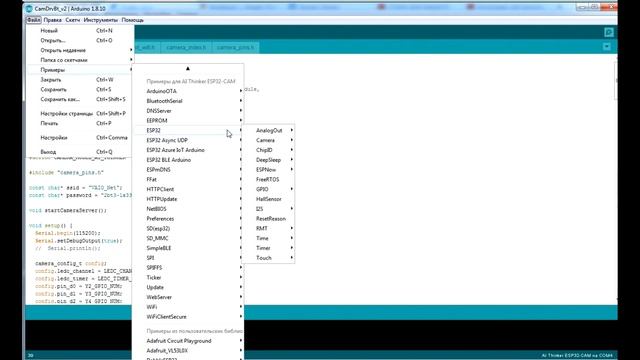The image size is (640, 360).
Task: Click the examples list scroll-up arrow
Action: (188, 69)
